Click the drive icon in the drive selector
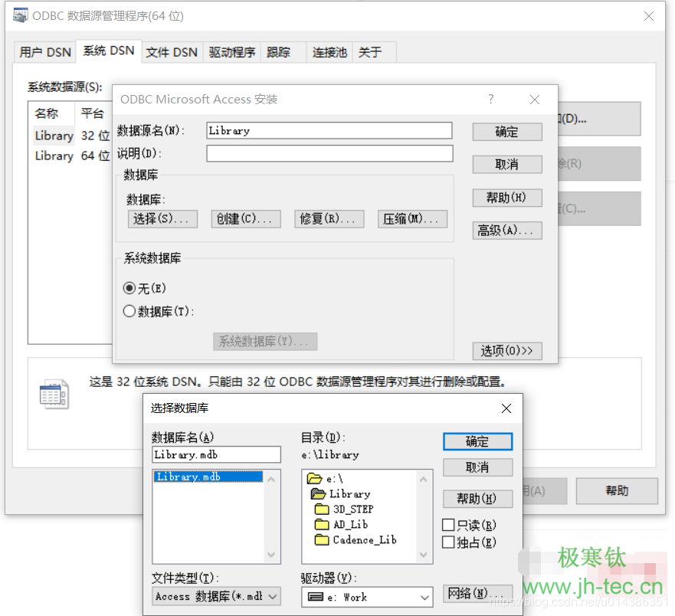This screenshot has width=675, height=616. [x=315, y=597]
